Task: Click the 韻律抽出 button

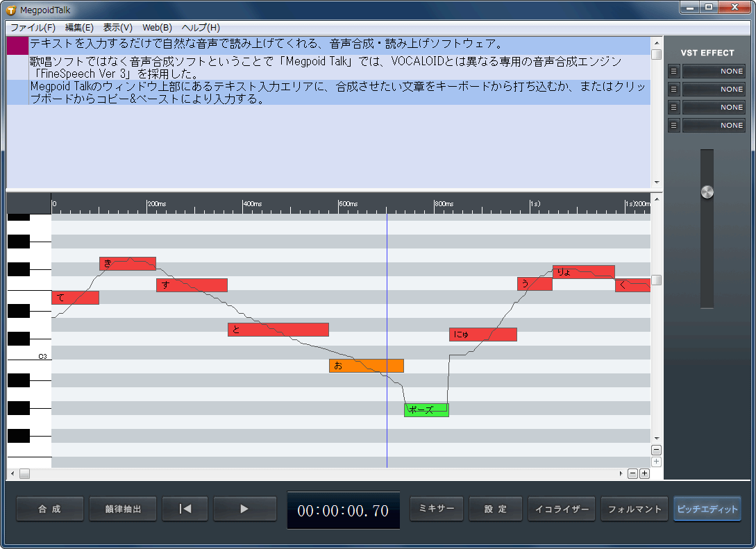Action: click(123, 509)
